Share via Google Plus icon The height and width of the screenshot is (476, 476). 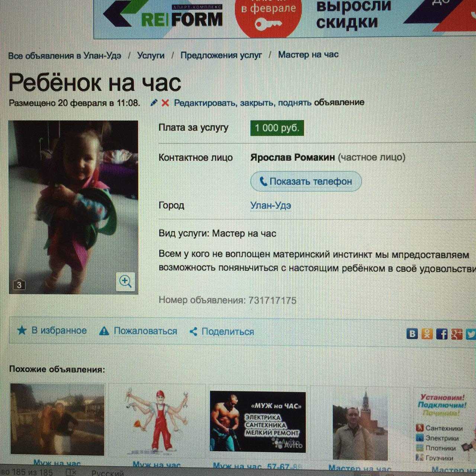(457, 334)
